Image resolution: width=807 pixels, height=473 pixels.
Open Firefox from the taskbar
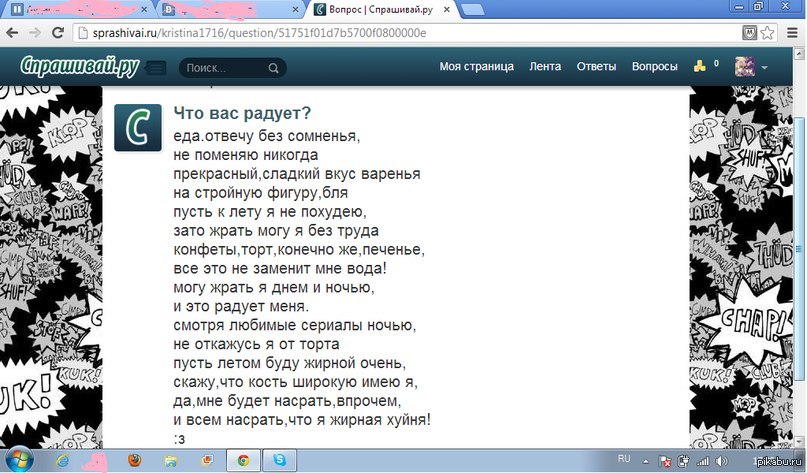pos(135,459)
